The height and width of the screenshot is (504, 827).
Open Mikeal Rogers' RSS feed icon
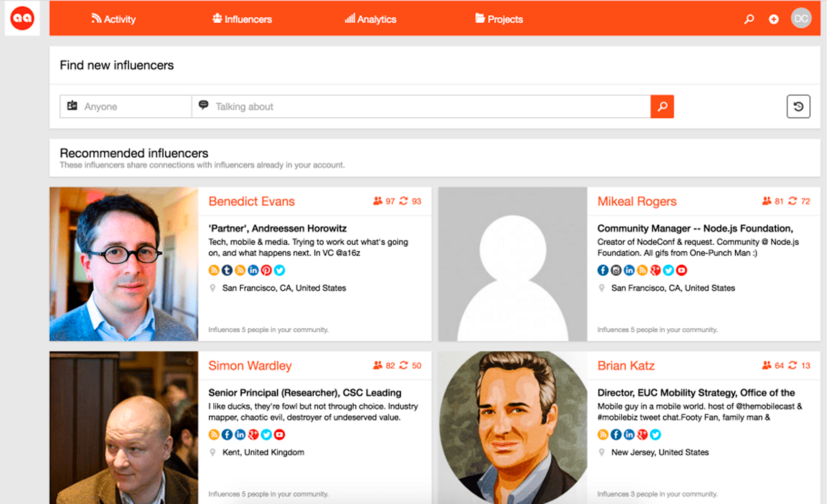point(642,270)
